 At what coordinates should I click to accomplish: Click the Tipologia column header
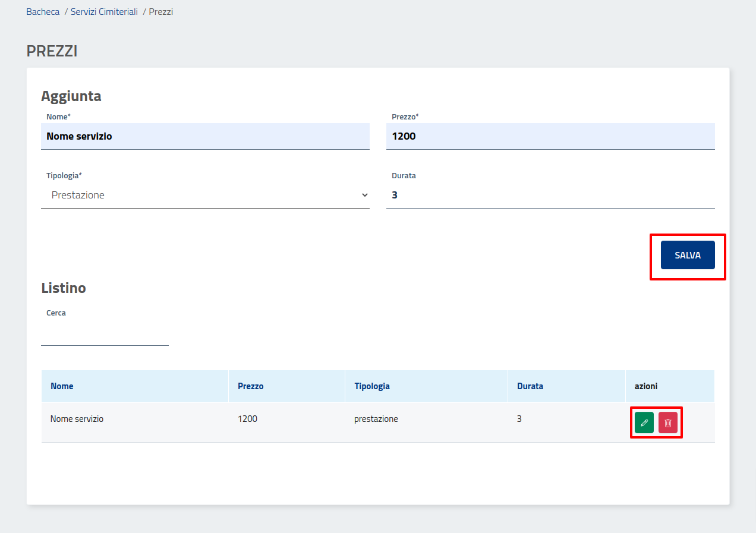click(x=372, y=386)
